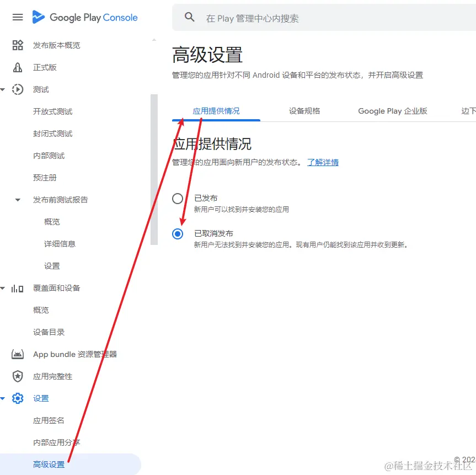Open 概览 under 发布前测试报告
This screenshot has width=476, height=475.
tap(52, 222)
